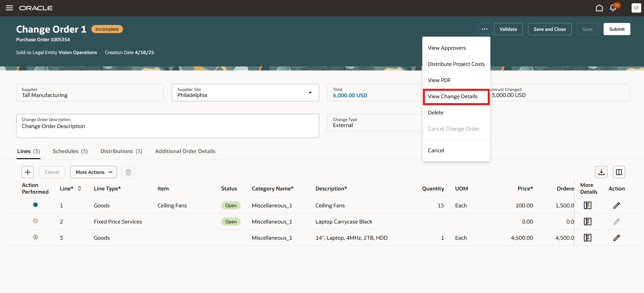Click Save and Close
Screen dimensions: 644x293
[x=549, y=29]
